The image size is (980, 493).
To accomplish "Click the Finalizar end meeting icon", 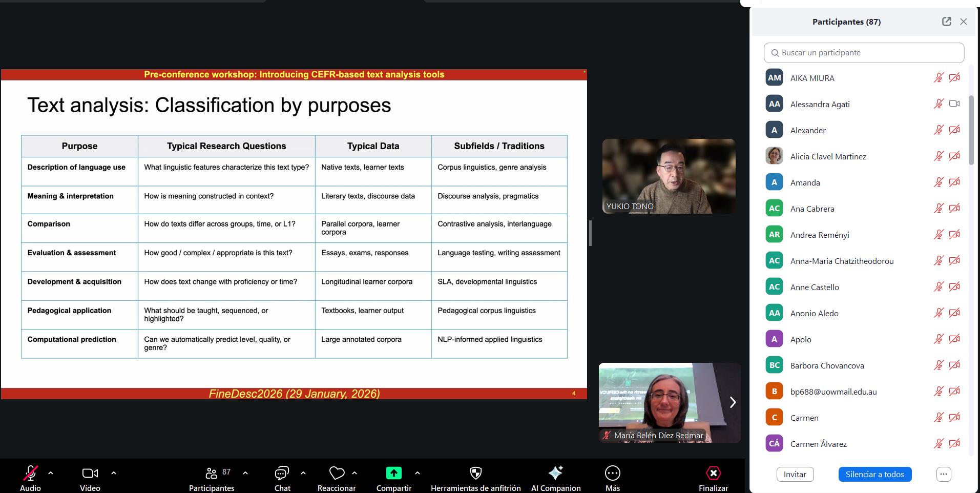I will click(x=713, y=473).
